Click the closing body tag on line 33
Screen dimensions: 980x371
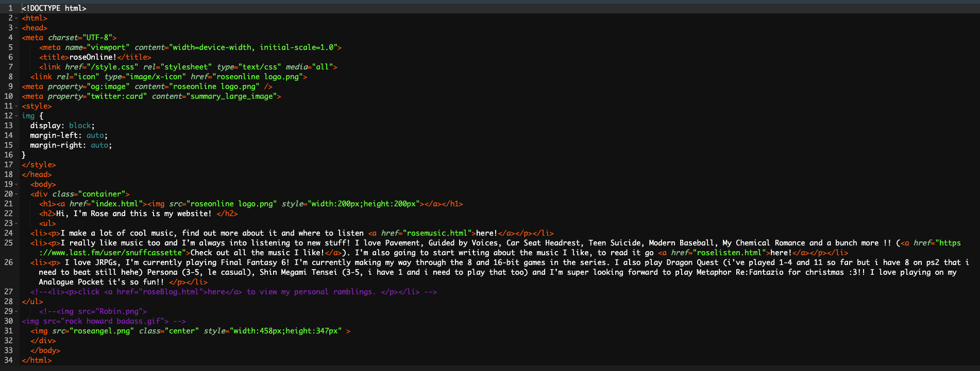45,350
